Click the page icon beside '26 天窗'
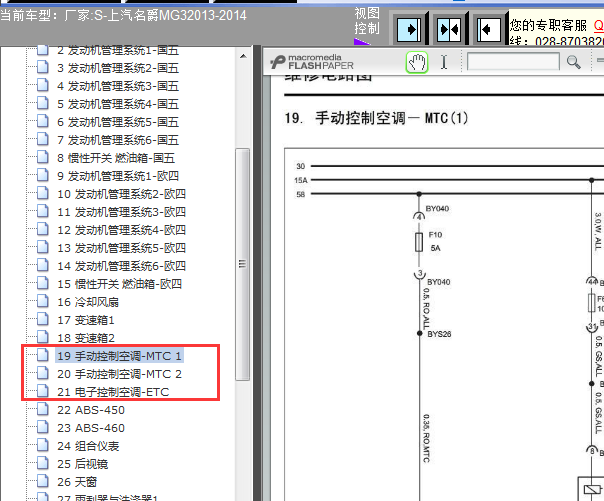This screenshot has width=604, height=501. (x=42, y=481)
